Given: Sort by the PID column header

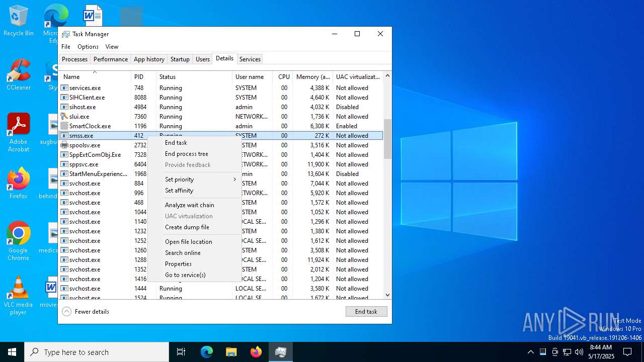Looking at the screenshot, I should (x=144, y=77).
